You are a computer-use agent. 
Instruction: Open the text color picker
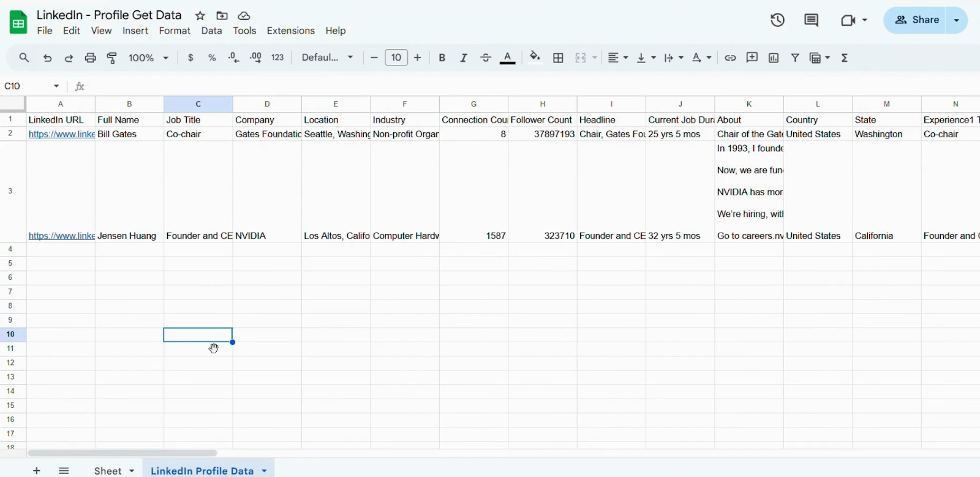(508, 58)
